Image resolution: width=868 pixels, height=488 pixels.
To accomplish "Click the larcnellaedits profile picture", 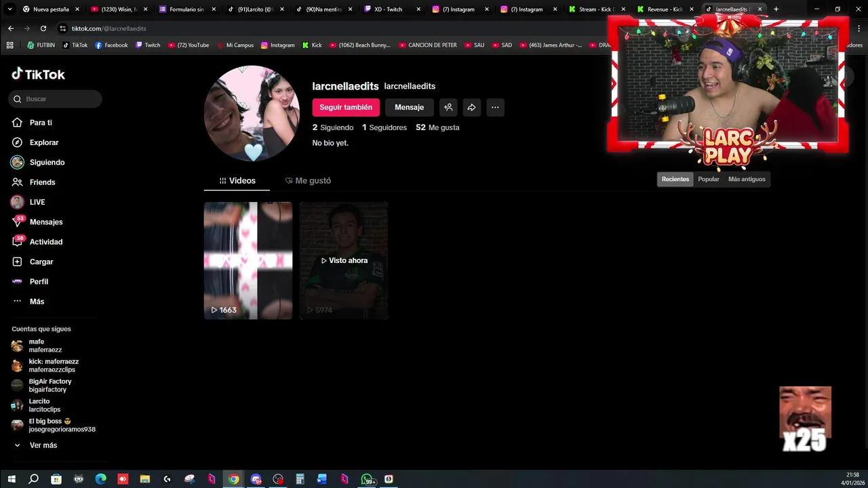I will 252,113.
